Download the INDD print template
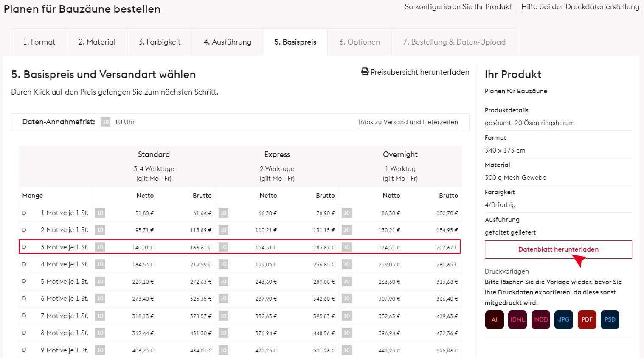 pos(540,320)
